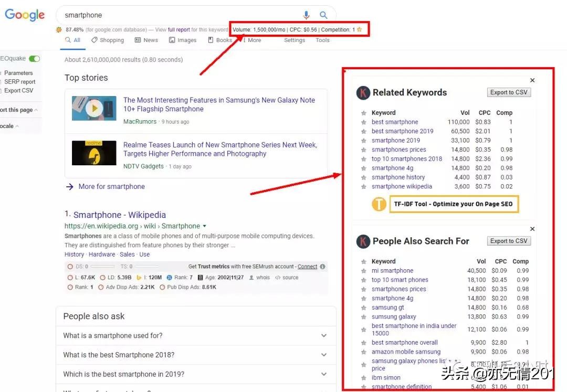The height and width of the screenshot is (392, 567).
Task: Expand 'What is a smartphone used for?'
Action: [x=323, y=336]
